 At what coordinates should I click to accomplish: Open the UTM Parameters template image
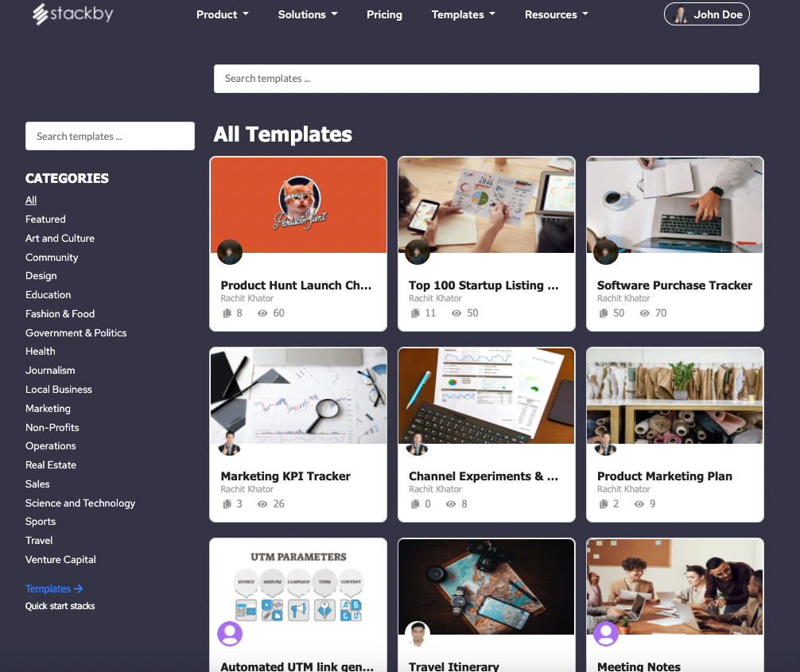(x=298, y=587)
